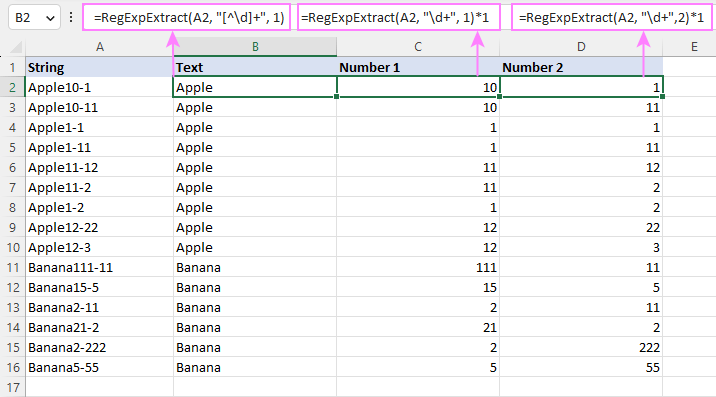The image size is (716, 397).
Task: Select row 1 header
Action: tap(12, 67)
